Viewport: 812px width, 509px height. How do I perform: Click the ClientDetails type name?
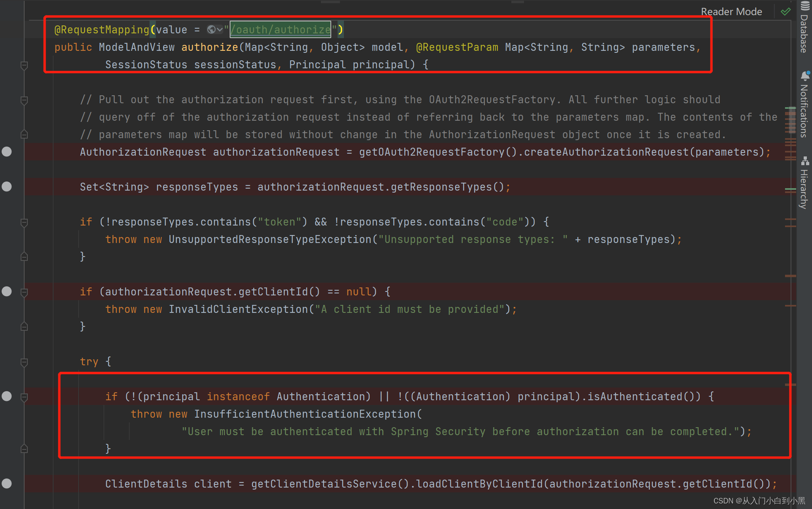pos(146,484)
